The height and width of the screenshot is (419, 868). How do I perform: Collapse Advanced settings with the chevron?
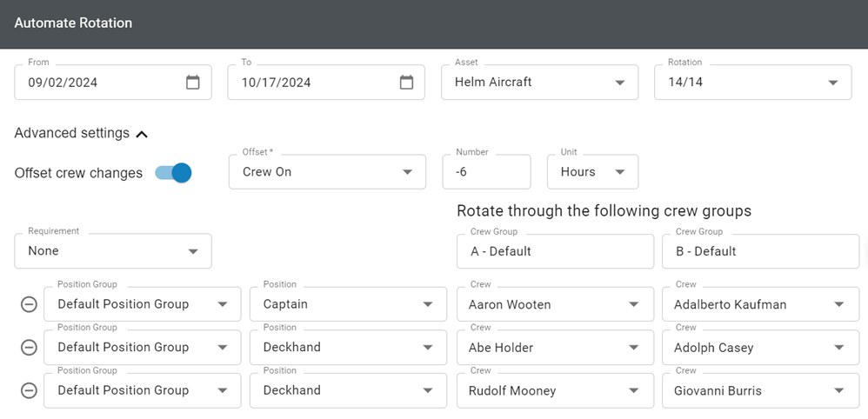click(142, 134)
